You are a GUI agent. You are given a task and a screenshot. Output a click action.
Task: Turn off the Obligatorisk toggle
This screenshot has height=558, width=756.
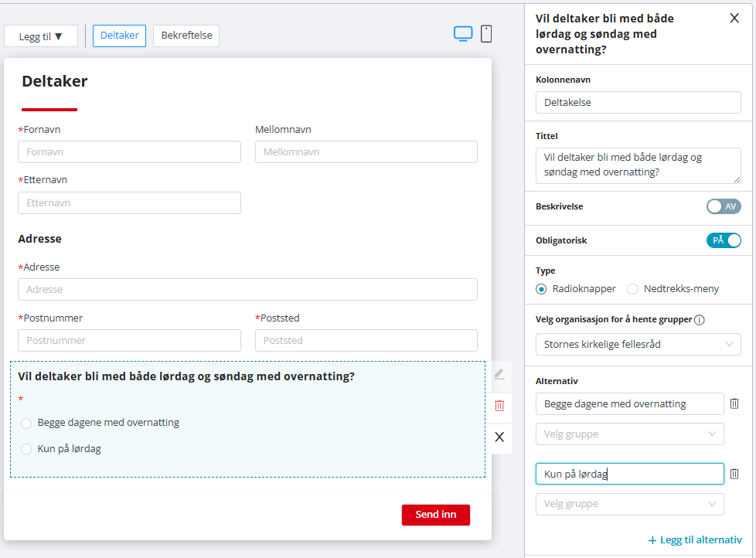click(x=723, y=240)
